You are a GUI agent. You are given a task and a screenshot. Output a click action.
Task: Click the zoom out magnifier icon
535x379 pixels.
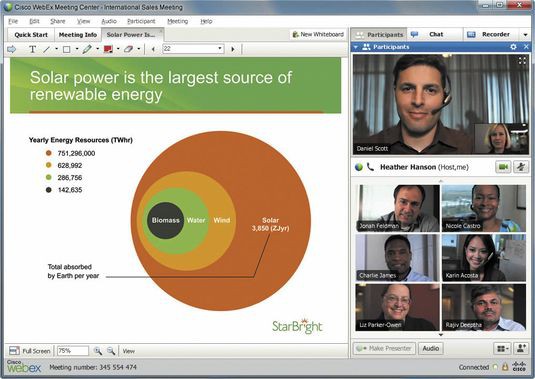click(x=111, y=351)
